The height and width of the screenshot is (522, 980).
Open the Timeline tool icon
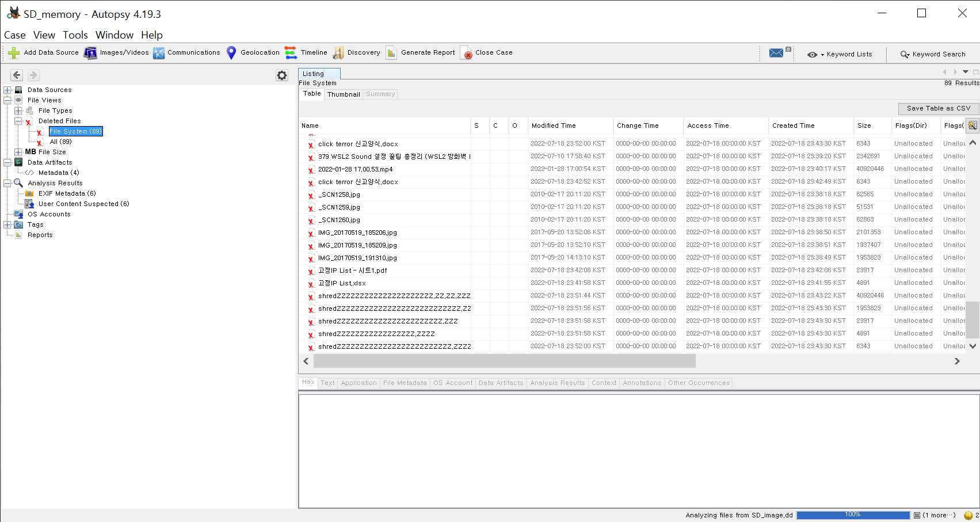291,53
